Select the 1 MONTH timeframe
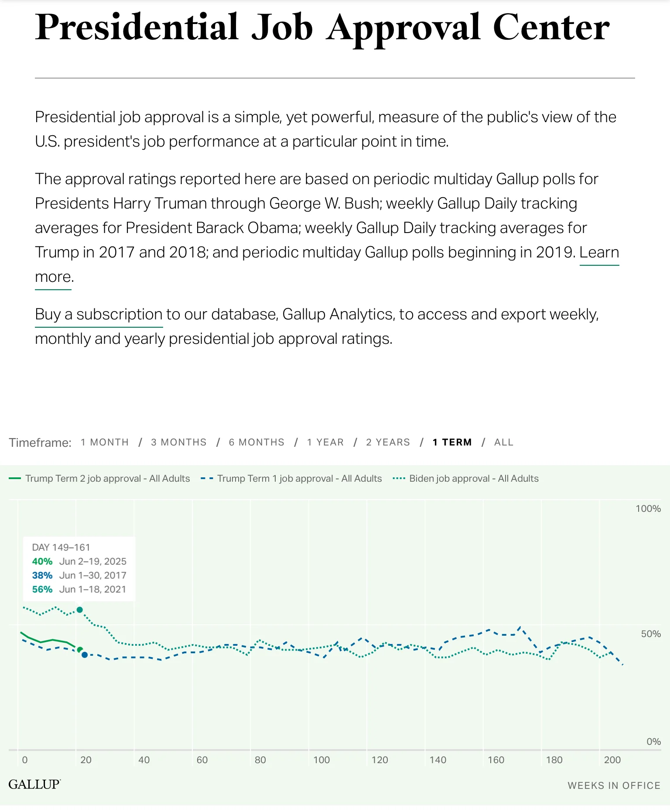 point(105,442)
